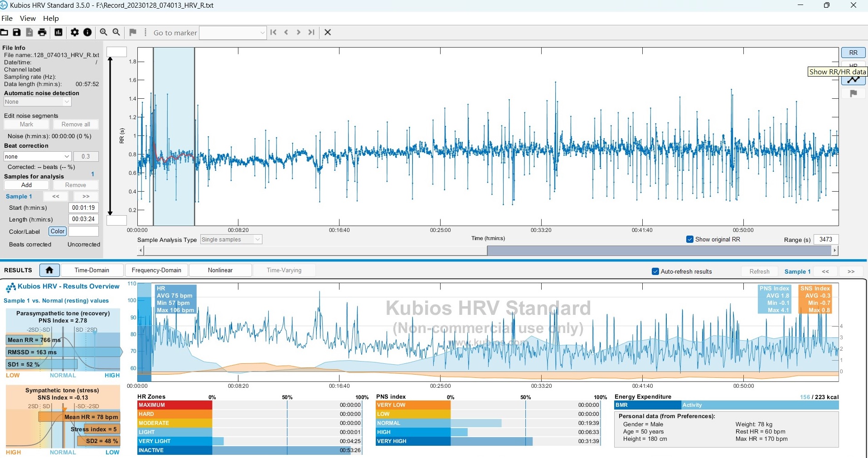Image resolution: width=868 pixels, height=458 pixels.
Task: Toggle Show original RR checkbox
Action: coord(690,239)
